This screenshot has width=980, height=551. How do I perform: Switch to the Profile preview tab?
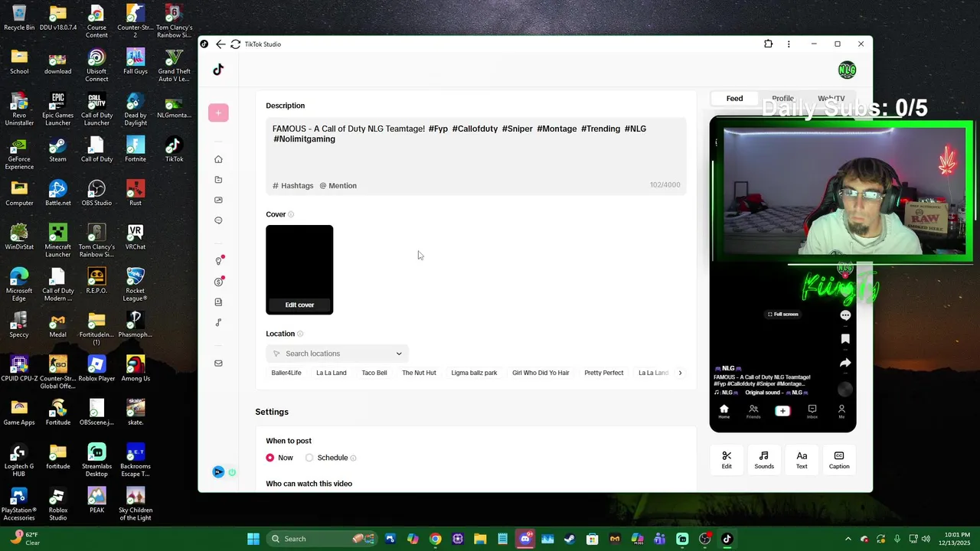click(x=782, y=98)
